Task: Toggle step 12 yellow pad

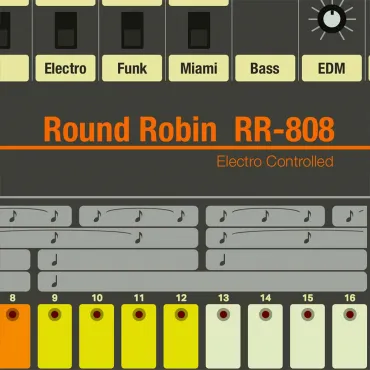Action: pos(181,336)
